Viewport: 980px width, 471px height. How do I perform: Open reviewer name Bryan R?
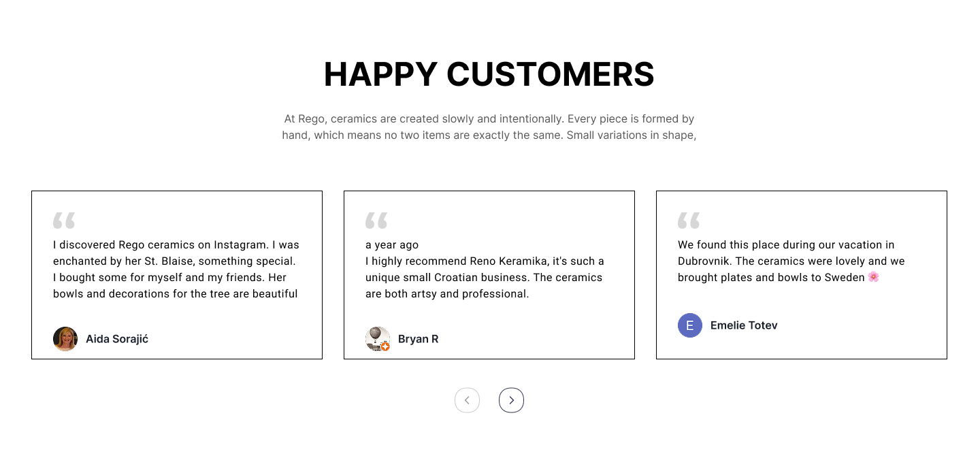pyautogui.click(x=418, y=339)
